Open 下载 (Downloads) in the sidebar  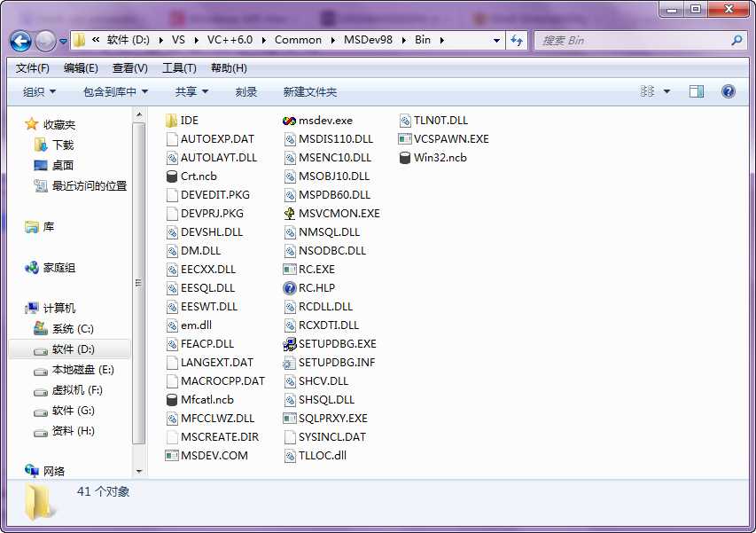coord(54,145)
